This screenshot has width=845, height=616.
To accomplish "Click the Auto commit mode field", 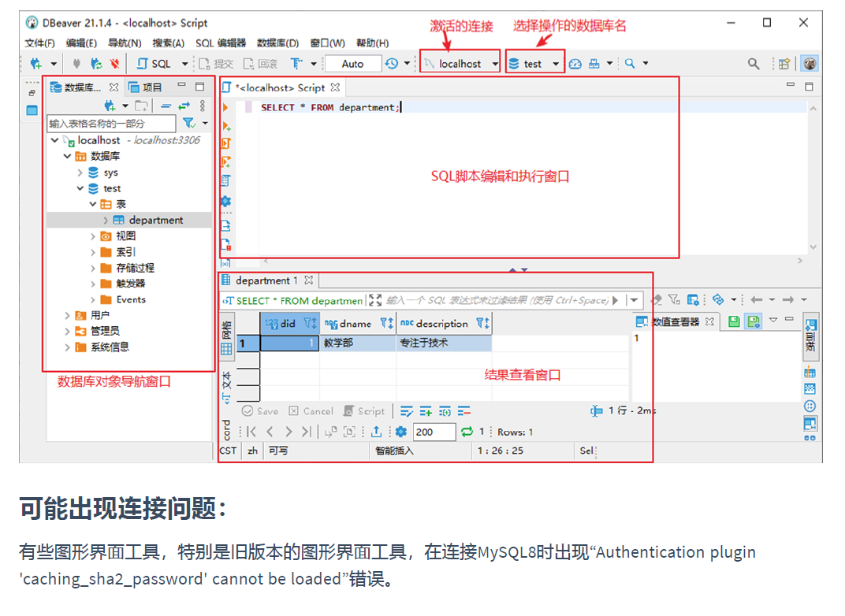I will 352,64.
